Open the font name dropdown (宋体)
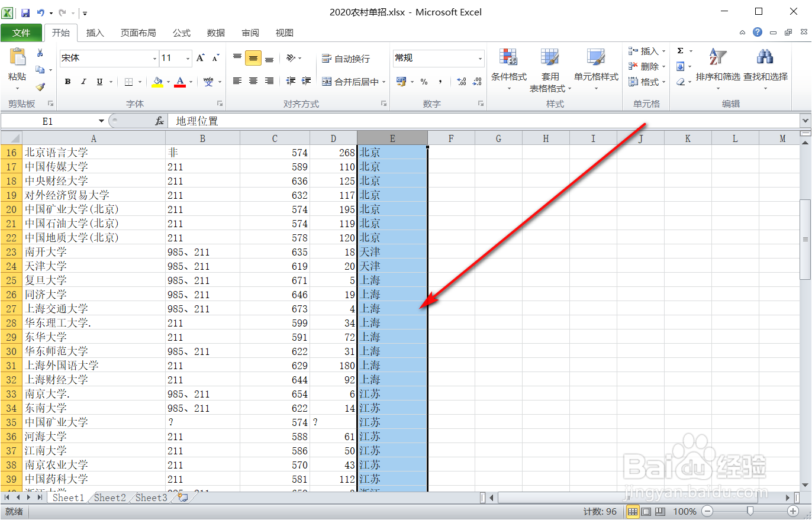Image resolution: width=812 pixels, height=520 pixels. (x=154, y=58)
